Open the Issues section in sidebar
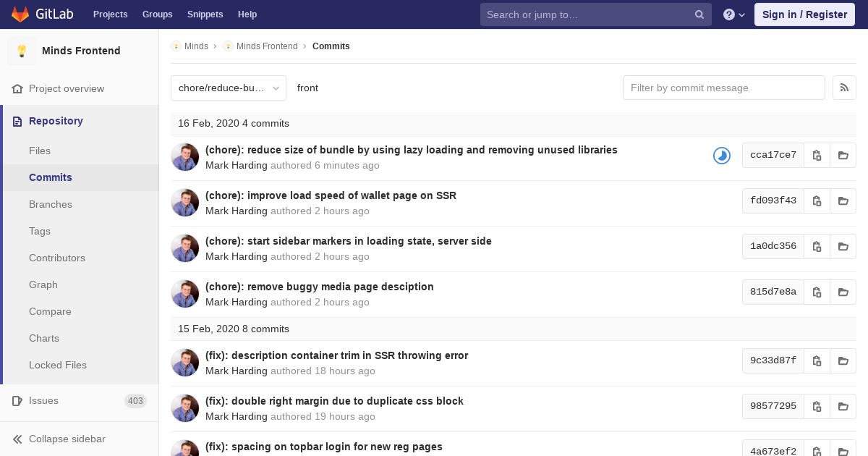Screen dimensions: 868x456 43,400
